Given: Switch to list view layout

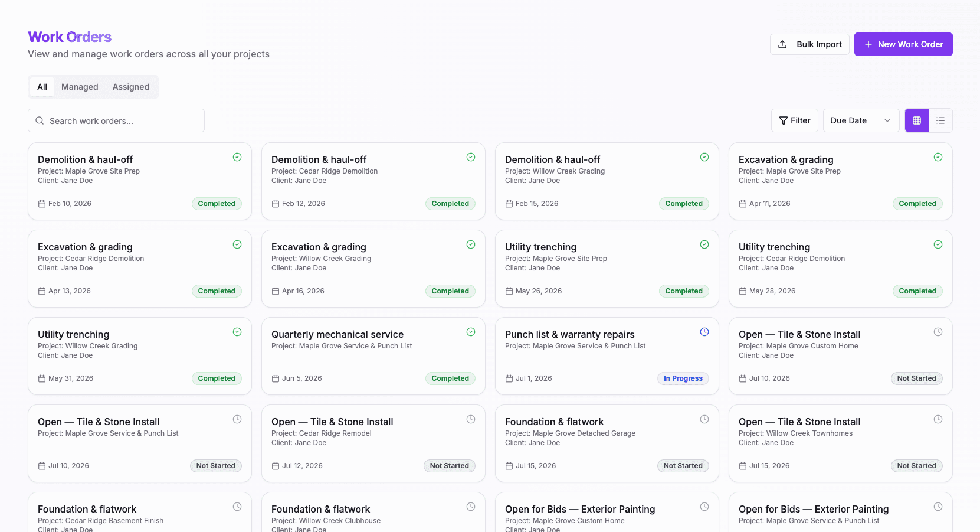Looking at the screenshot, I should (940, 120).
